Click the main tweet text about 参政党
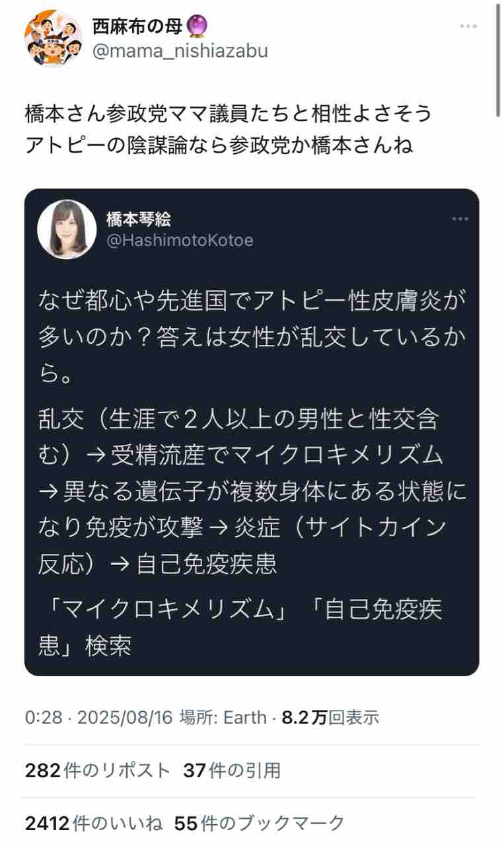This screenshot has height=846, width=504. (229, 129)
